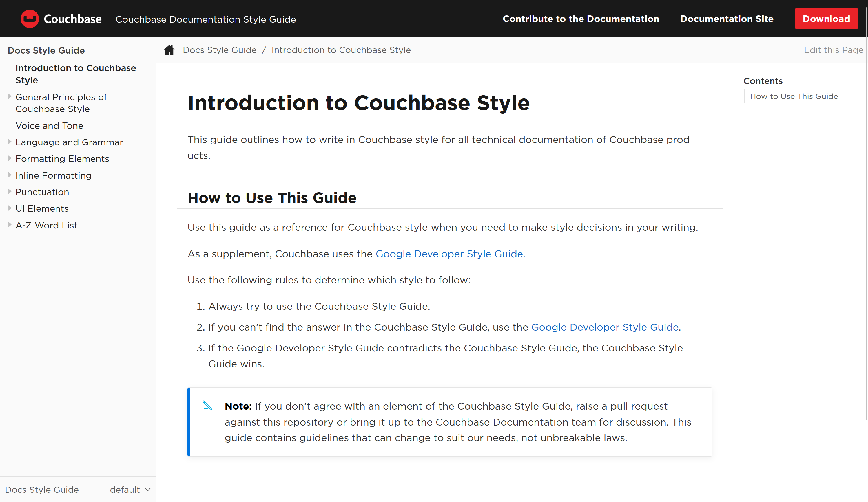Viewport: 868px width, 502px height.
Task: Go to the home breadcrumb icon
Action: tap(169, 50)
